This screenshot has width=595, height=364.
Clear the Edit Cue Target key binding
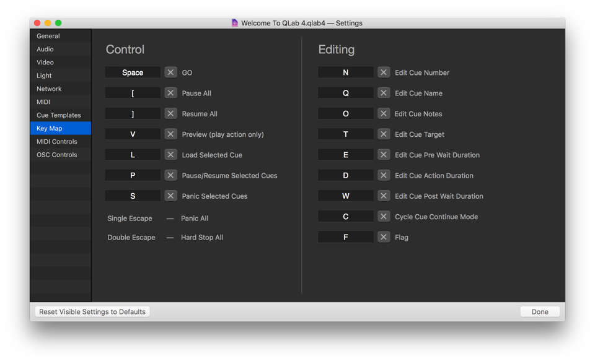[384, 134]
